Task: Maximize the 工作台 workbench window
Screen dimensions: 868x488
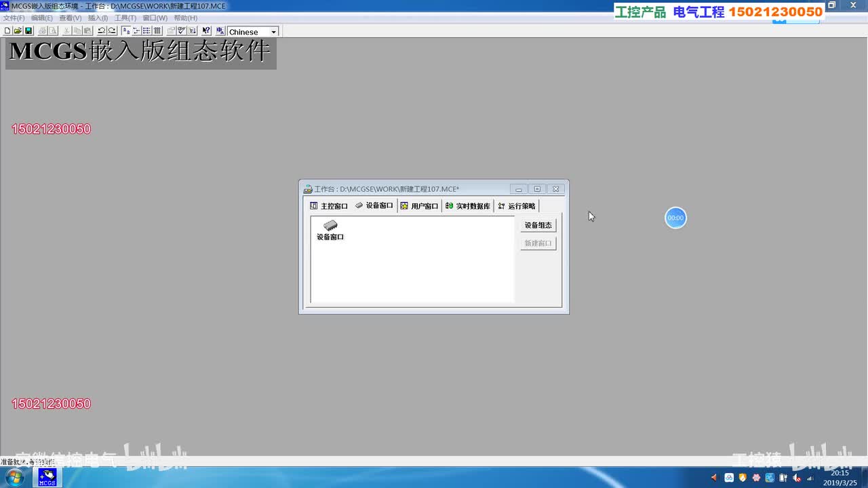Action: pos(537,189)
